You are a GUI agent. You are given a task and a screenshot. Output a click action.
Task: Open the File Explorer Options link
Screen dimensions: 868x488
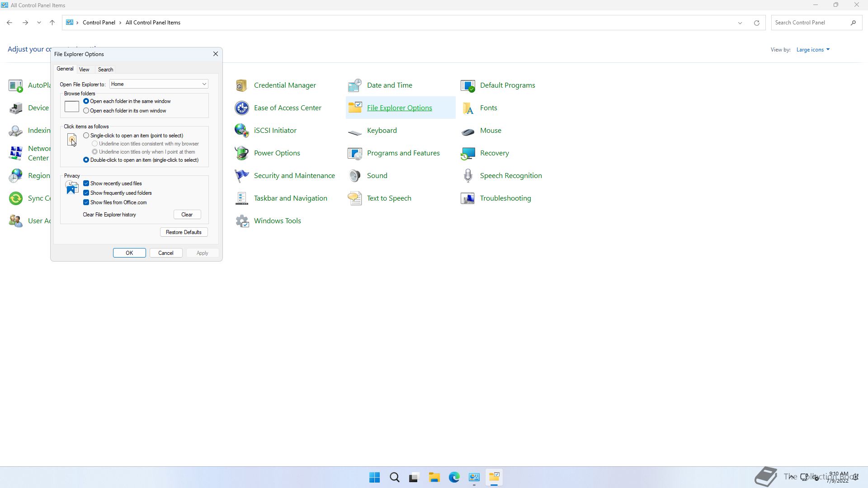pos(400,108)
